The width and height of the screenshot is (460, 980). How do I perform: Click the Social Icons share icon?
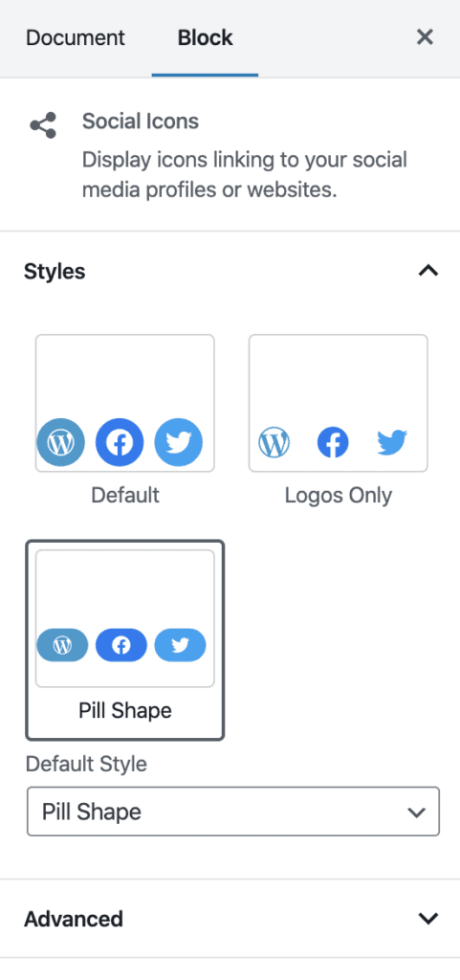pyautogui.click(x=43, y=125)
